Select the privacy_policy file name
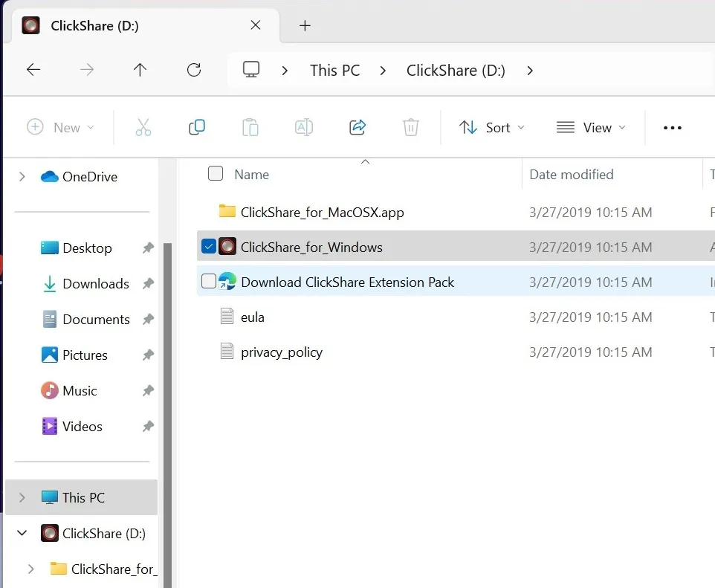Viewport: 715px width, 588px height. point(282,352)
